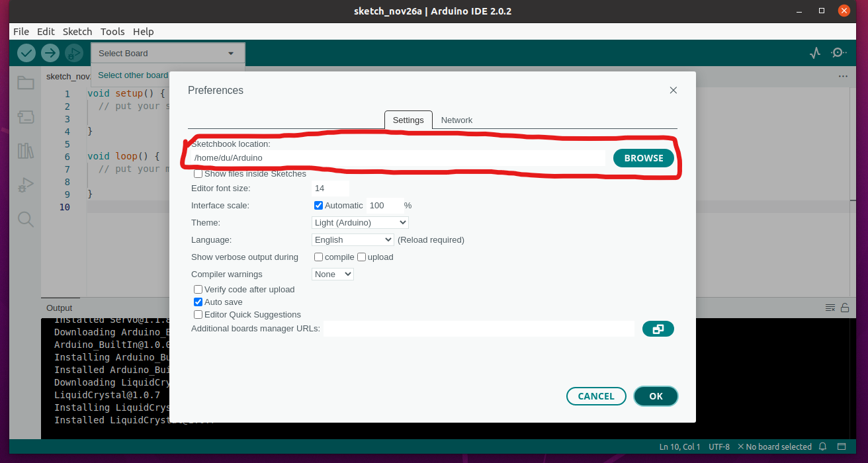
Task: Click UTF-8 encoding in status bar
Action: pos(719,447)
